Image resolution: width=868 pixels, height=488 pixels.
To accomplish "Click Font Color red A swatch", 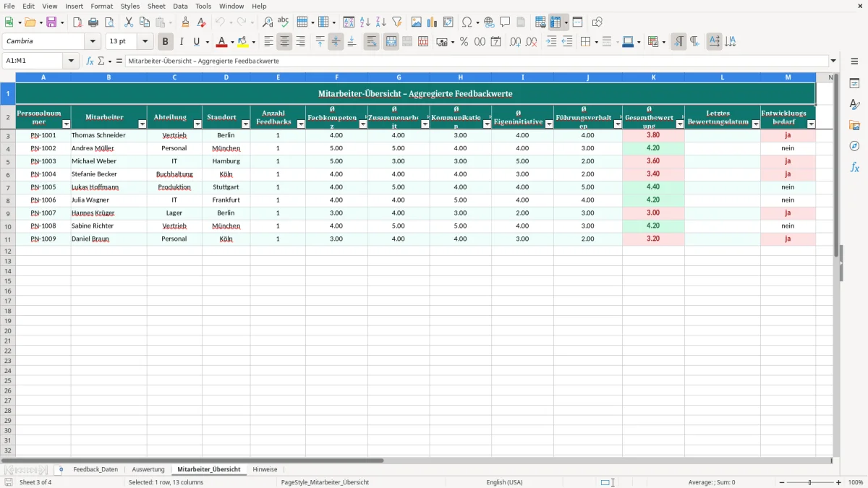I will (x=222, y=42).
